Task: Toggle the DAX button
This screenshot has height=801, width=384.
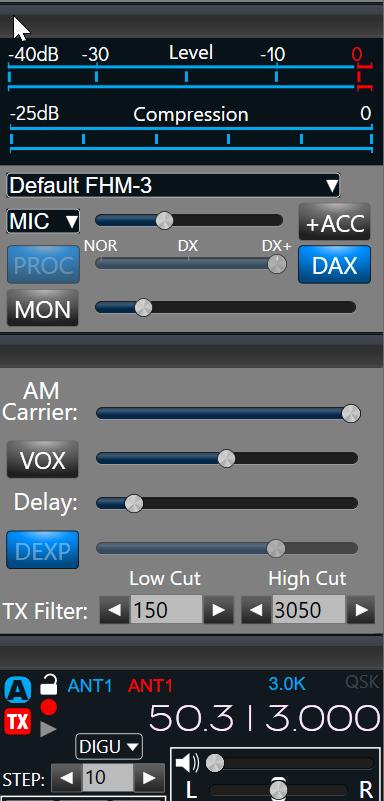Action: [334, 265]
